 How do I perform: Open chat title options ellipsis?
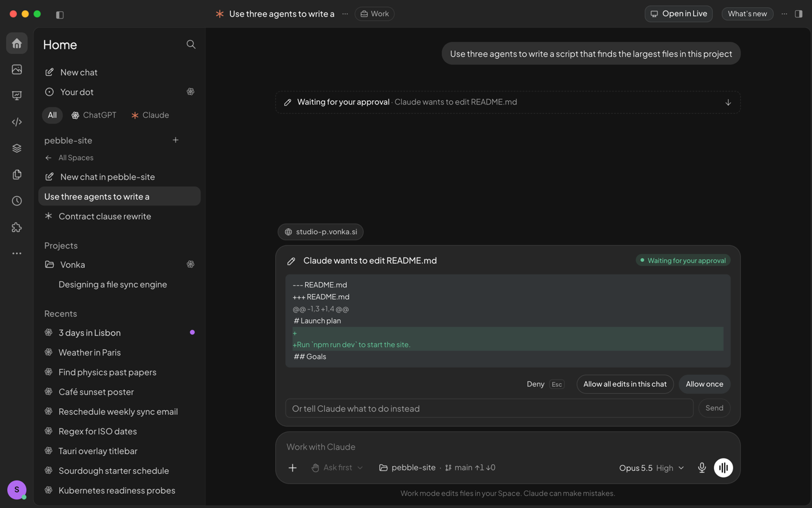click(345, 14)
